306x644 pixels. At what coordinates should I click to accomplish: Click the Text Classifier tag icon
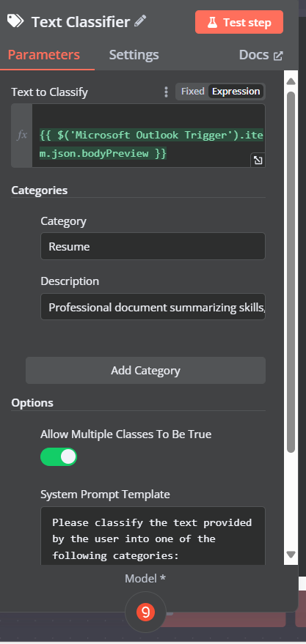15,21
